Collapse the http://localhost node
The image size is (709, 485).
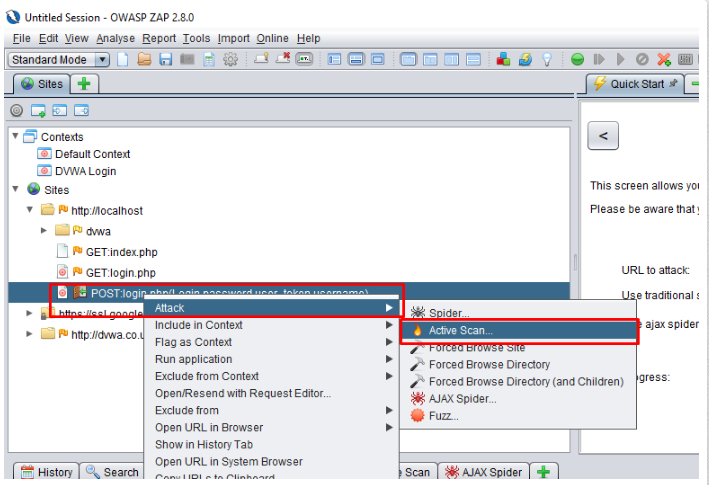click(30, 209)
